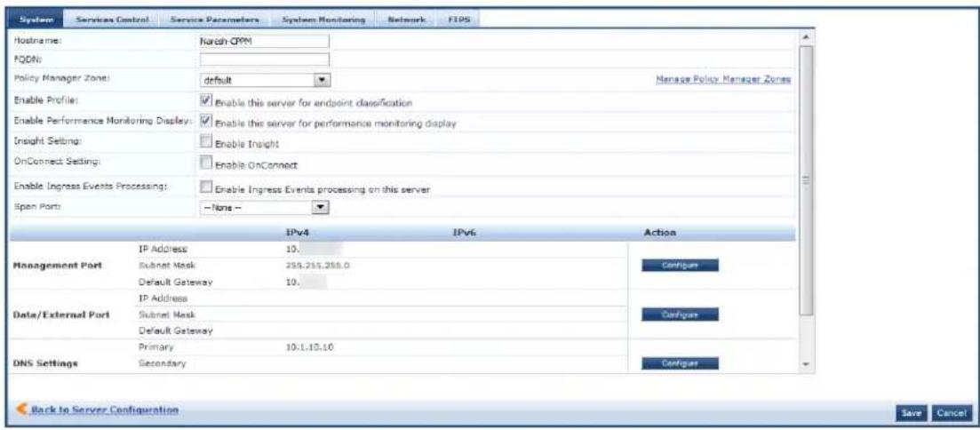Cancel the configuration changes
This screenshot has height=430, width=980.
tap(952, 413)
